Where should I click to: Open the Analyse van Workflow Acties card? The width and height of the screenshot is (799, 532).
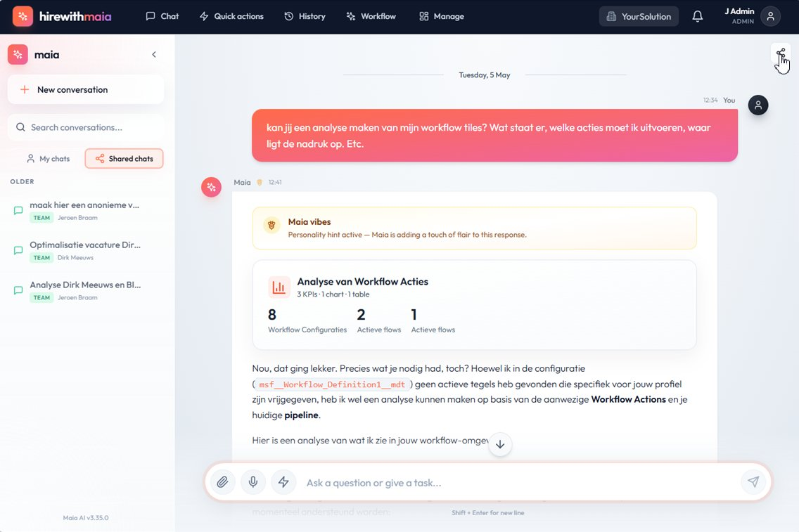pyautogui.click(x=474, y=305)
